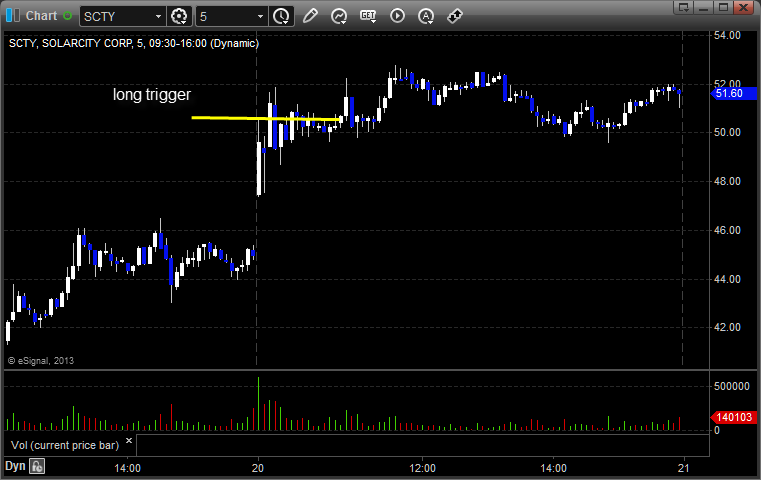
Task: Open the circled A icon menu
Action: tap(426, 16)
